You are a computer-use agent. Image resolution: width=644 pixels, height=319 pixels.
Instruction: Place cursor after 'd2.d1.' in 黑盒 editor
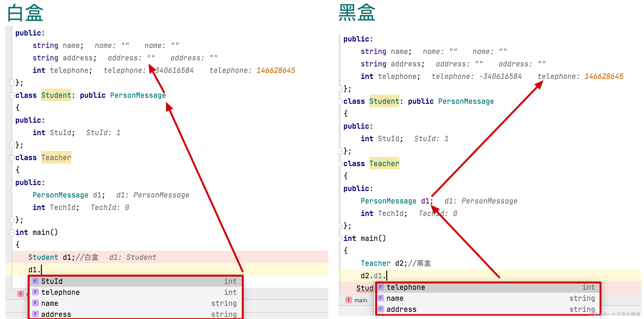[x=387, y=276]
